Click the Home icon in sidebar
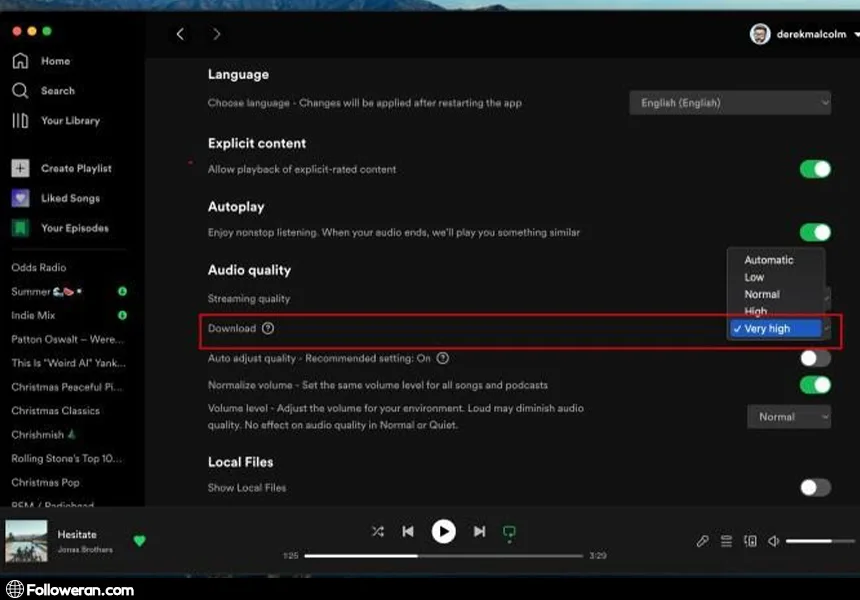This screenshot has height=600, width=860. (x=20, y=61)
